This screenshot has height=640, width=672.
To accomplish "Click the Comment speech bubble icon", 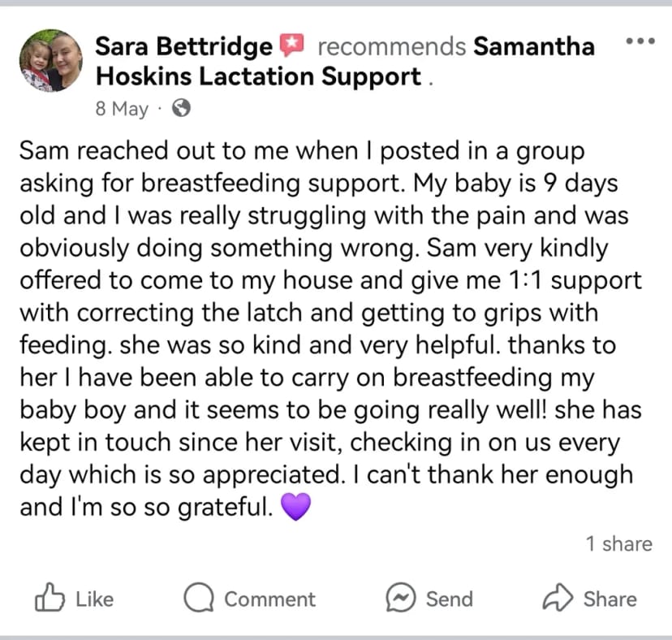I will point(199,597).
